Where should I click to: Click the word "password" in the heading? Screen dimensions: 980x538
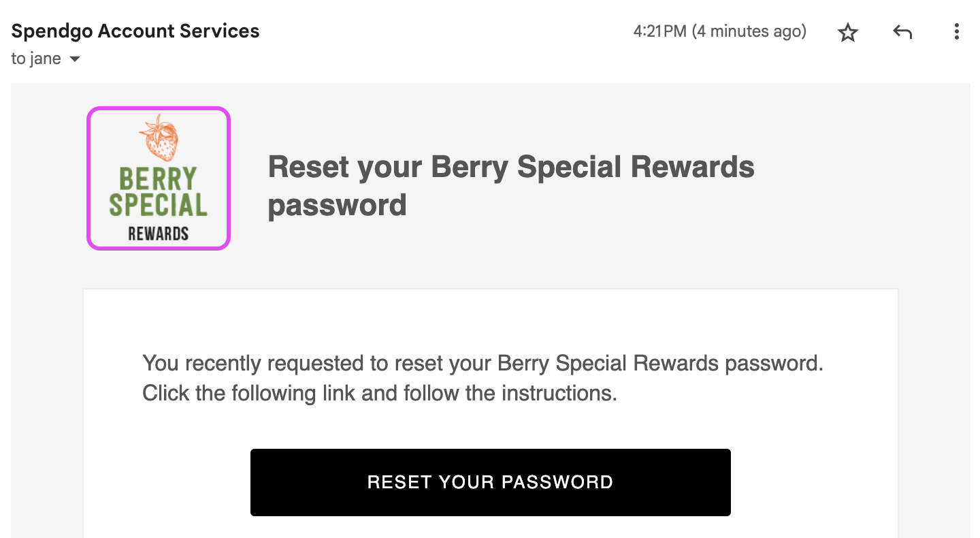click(337, 205)
